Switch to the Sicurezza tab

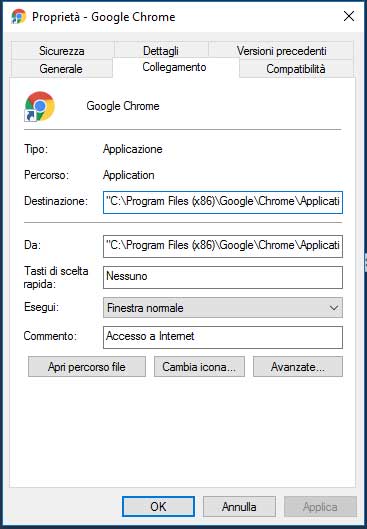tap(62, 51)
